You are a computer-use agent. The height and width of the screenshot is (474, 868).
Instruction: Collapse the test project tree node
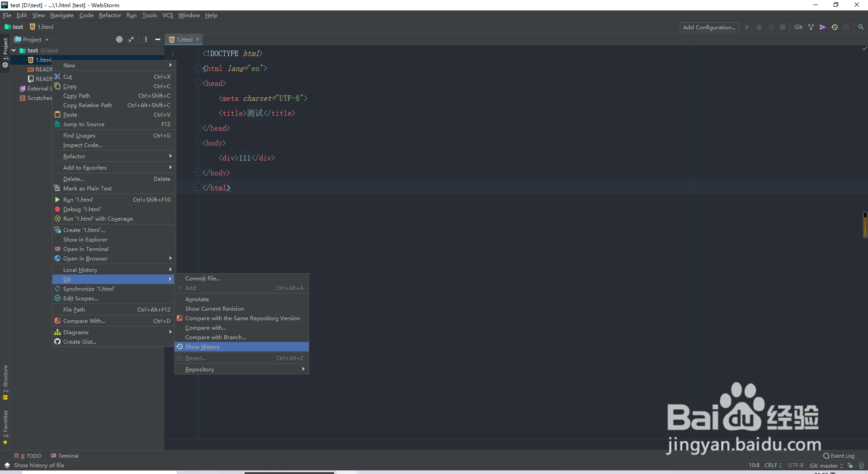(x=14, y=51)
